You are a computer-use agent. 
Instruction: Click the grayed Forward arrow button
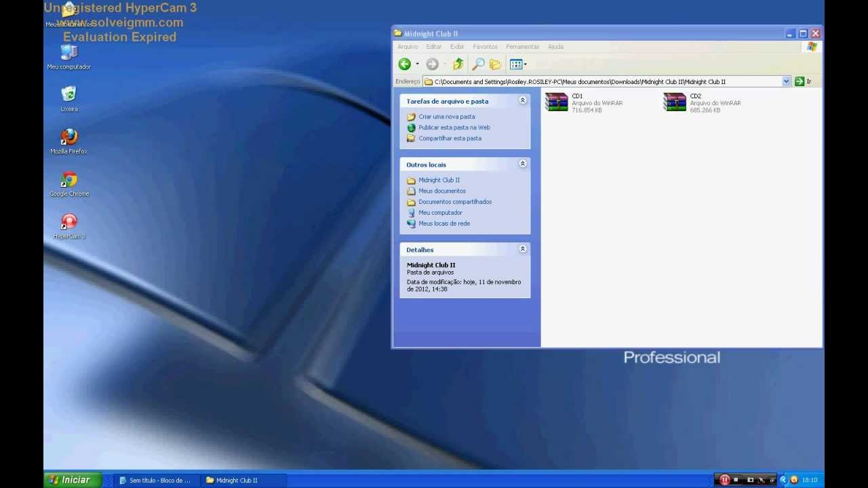click(x=432, y=64)
